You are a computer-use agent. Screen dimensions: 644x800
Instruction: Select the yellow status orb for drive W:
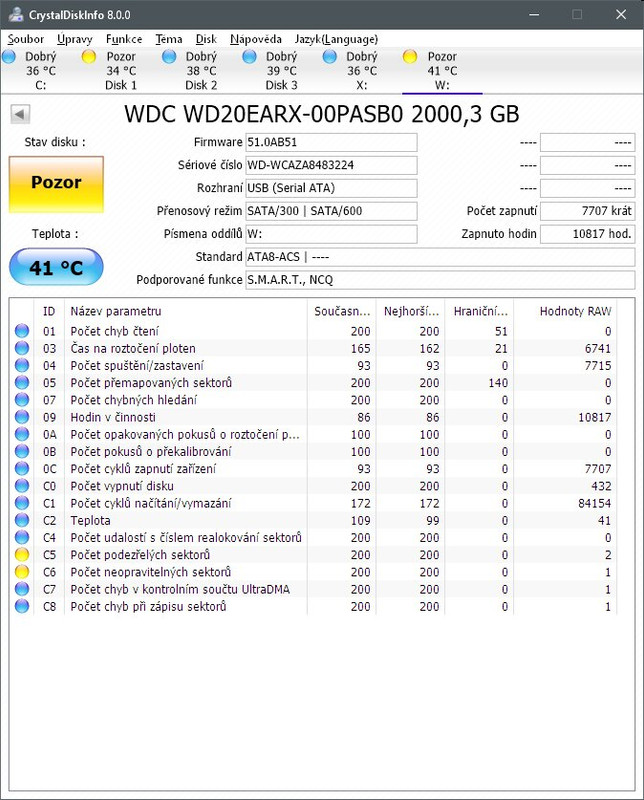click(x=410, y=56)
